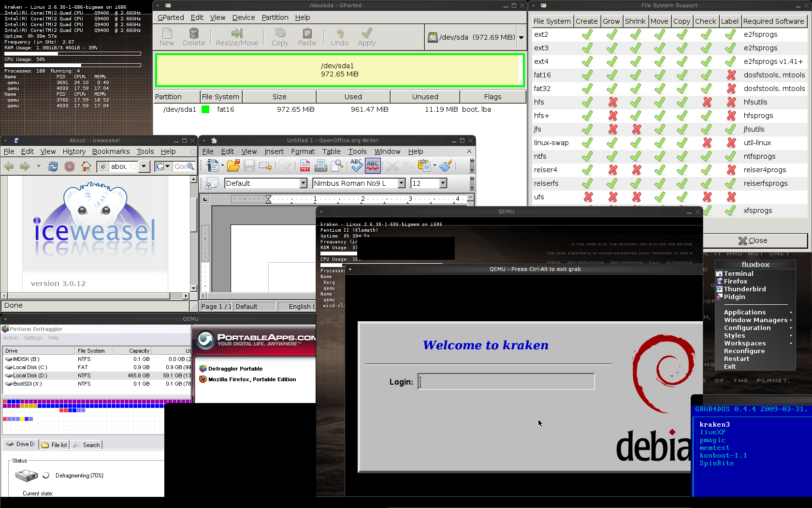Click the /dev/sda1 partition graphic bar in GParted

pos(340,70)
